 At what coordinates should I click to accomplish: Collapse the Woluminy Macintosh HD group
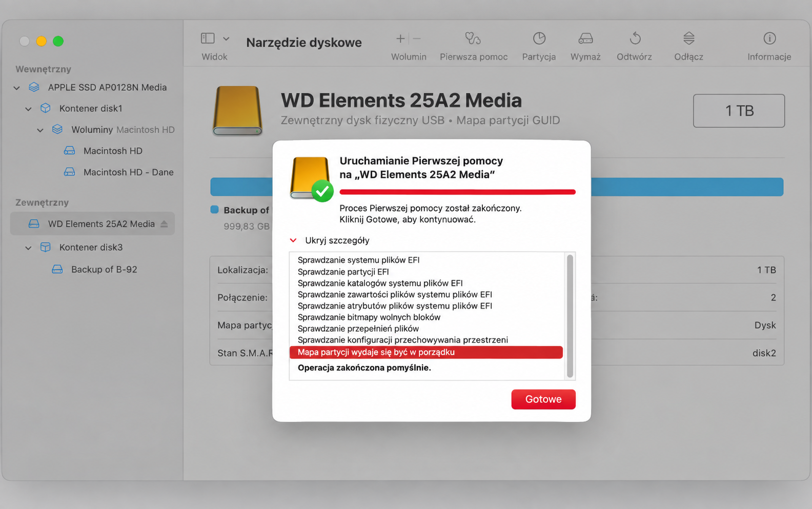(x=40, y=130)
